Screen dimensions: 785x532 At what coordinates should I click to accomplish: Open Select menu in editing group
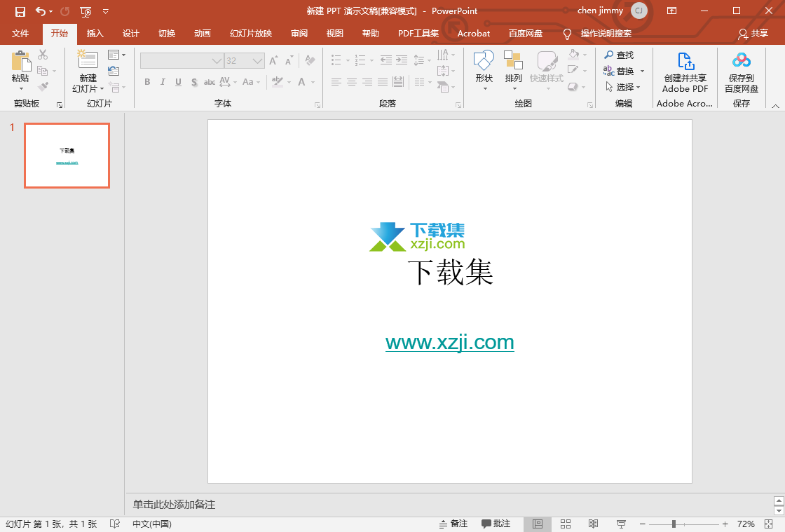623,87
